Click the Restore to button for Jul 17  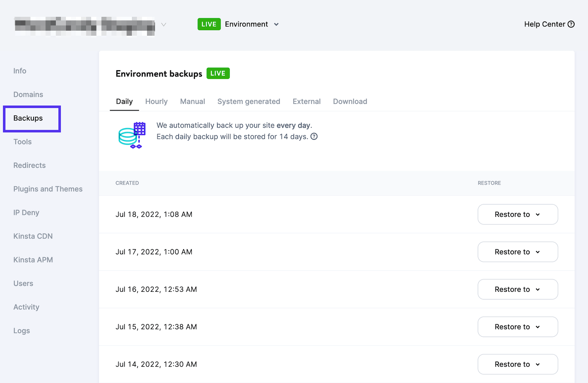click(517, 251)
